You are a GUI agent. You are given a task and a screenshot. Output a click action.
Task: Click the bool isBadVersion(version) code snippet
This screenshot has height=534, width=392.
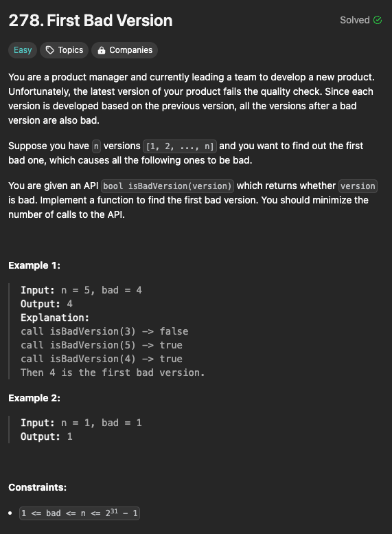tap(168, 186)
